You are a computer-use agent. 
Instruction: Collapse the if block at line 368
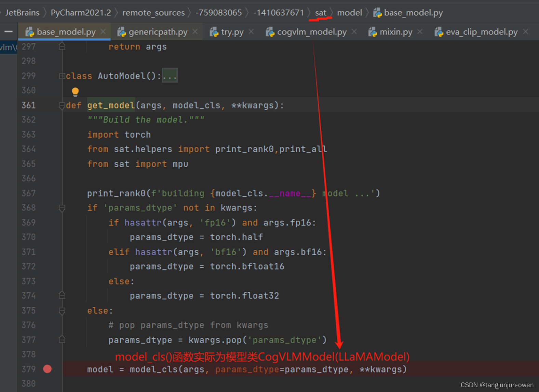(x=62, y=208)
